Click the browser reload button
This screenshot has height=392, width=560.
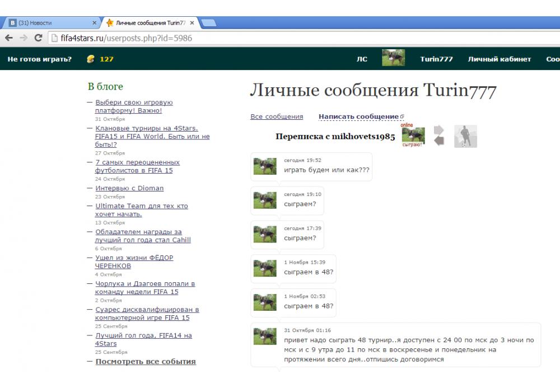coord(38,38)
